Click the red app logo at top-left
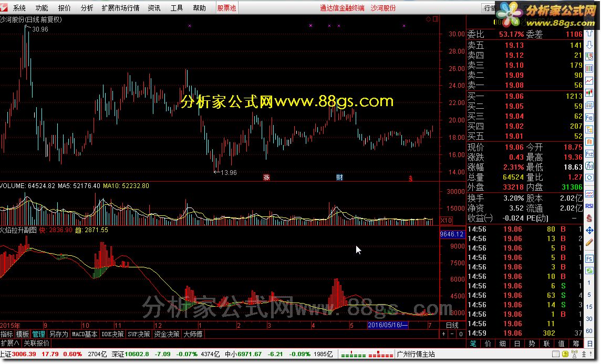601x364 pixels. (4, 8)
